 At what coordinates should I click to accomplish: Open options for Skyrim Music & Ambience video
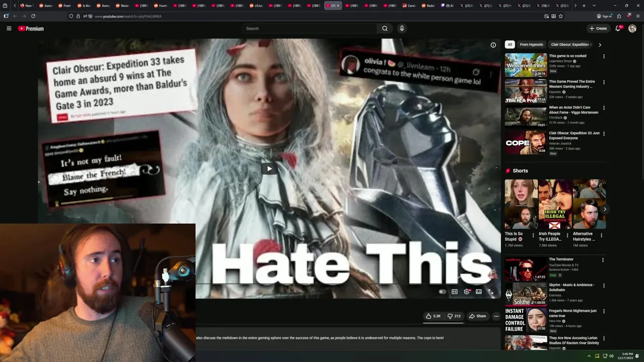tap(604, 286)
